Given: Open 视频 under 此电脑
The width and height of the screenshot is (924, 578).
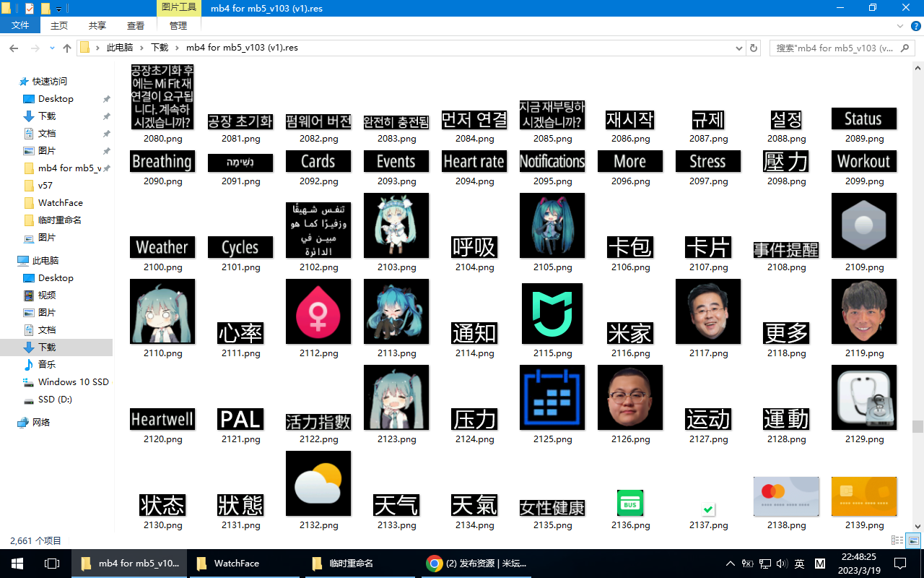Looking at the screenshot, I should pyautogui.click(x=47, y=296).
